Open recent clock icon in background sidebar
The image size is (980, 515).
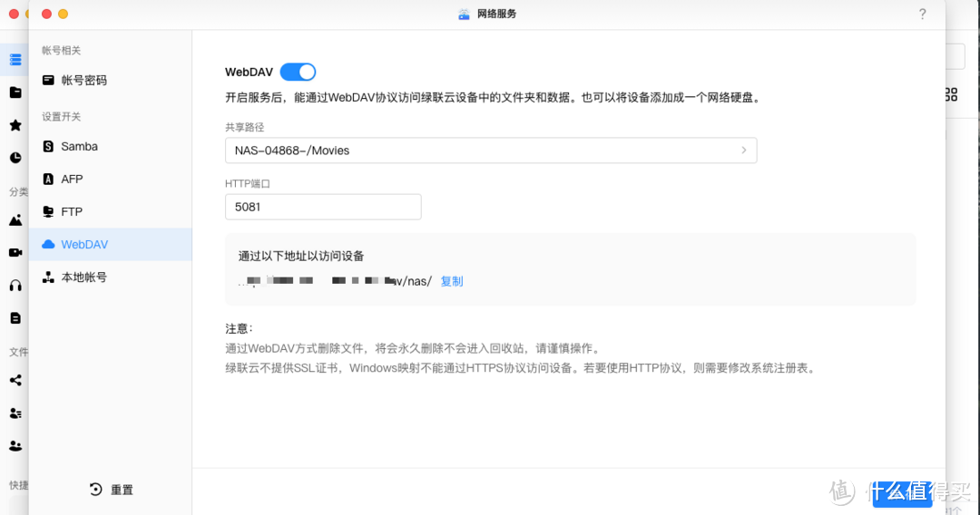[x=15, y=158]
